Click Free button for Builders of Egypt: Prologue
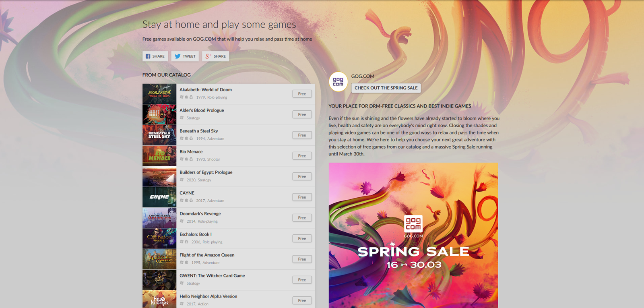Image resolution: width=644 pixels, height=308 pixels. pos(302,176)
